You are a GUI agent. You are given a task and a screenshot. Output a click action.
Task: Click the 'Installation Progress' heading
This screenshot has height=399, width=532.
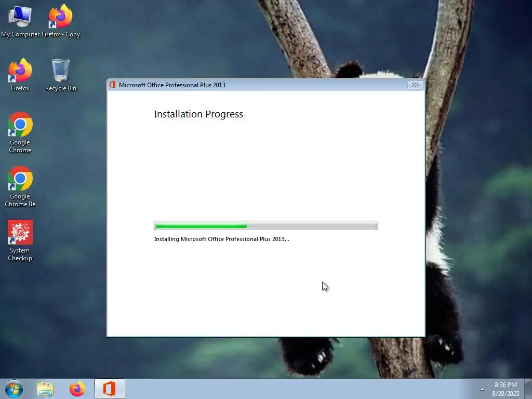coord(198,114)
